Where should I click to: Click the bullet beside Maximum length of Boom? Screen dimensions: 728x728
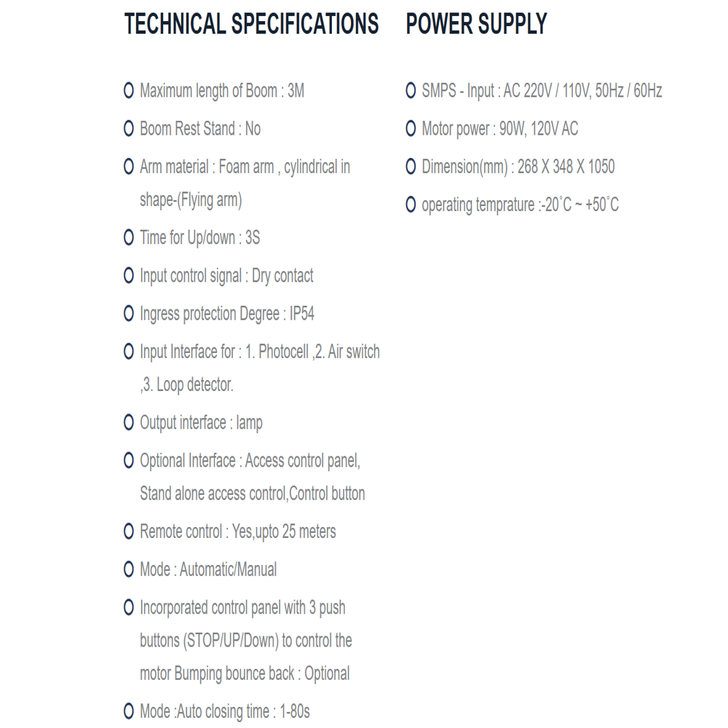[x=129, y=90]
